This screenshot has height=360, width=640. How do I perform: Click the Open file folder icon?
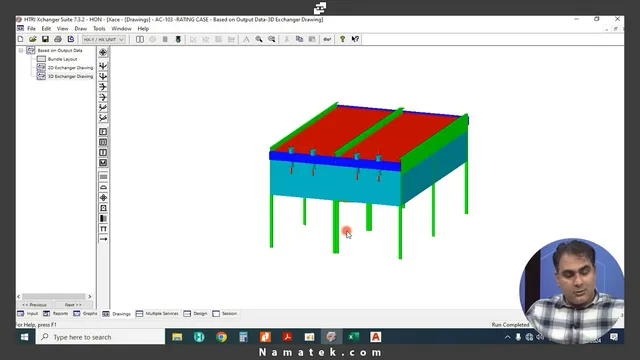pos(33,39)
